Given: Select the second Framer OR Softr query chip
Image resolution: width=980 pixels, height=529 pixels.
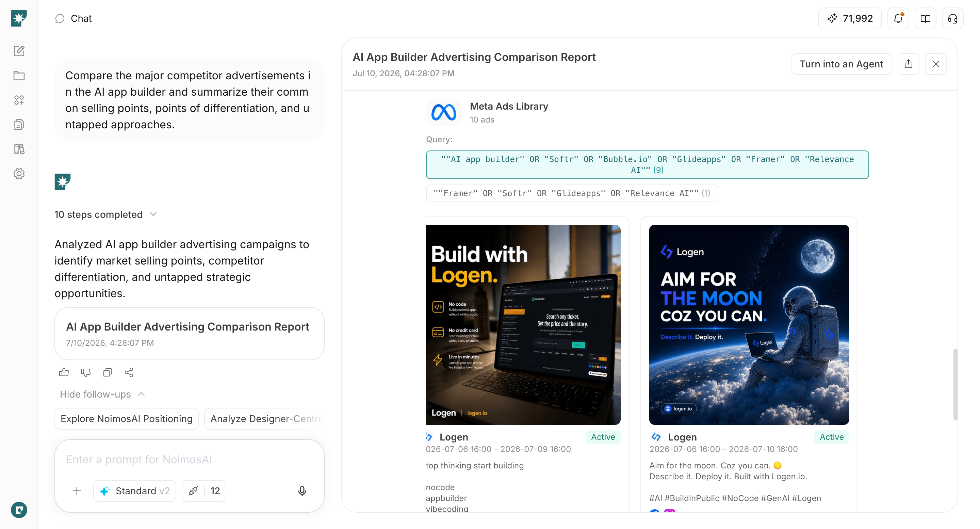Looking at the screenshot, I should click(x=572, y=193).
